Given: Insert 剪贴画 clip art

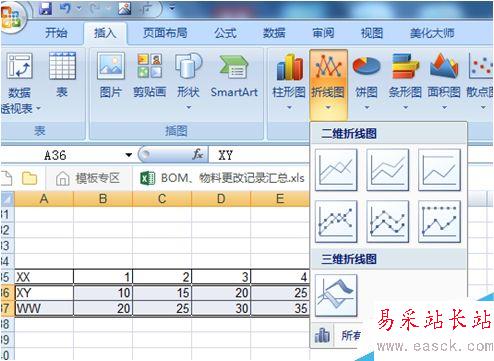Looking at the screenshot, I should point(150,75).
